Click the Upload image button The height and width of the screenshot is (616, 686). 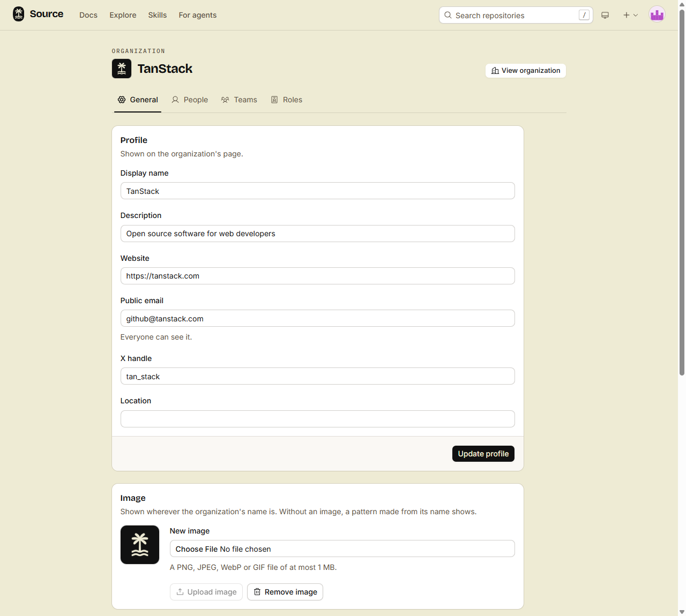click(x=206, y=592)
